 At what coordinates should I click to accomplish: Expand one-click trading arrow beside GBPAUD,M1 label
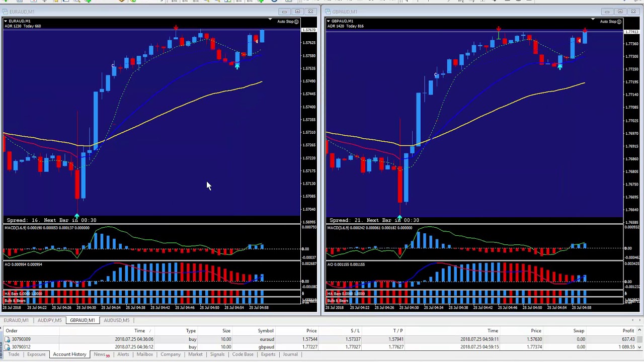[x=329, y=21]
